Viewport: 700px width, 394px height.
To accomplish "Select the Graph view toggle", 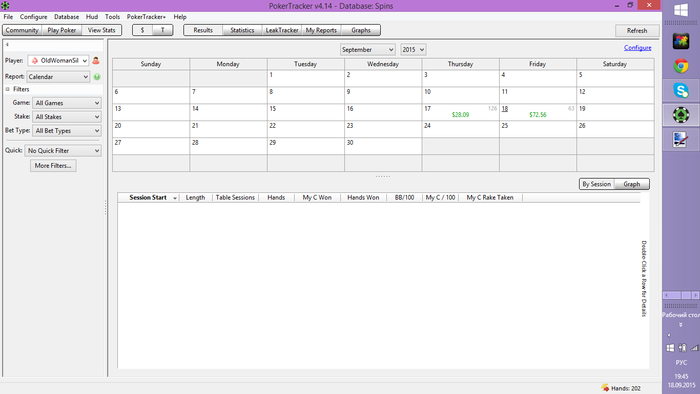I will 632,184.
